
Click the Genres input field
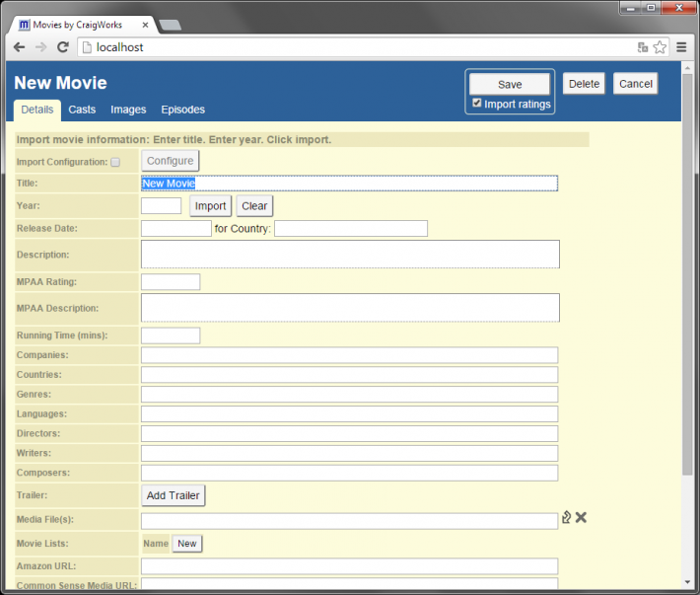[350, 395]
